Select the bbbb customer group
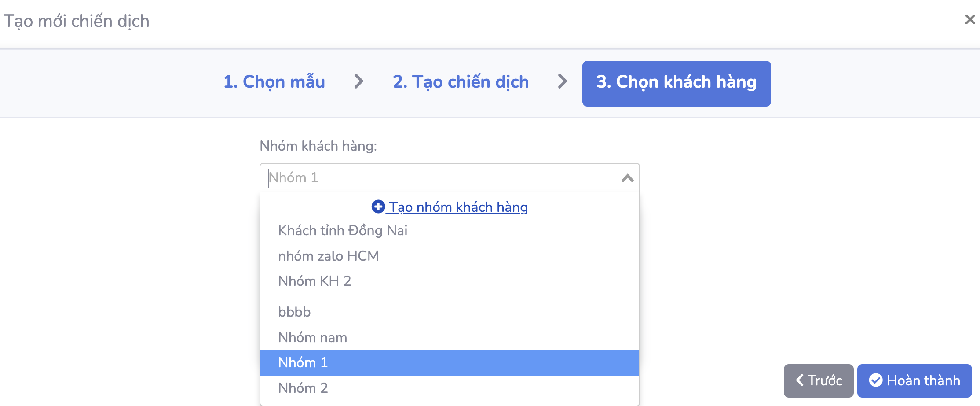Image resolution: width=980 pixels, height=406 pixels. point(294,312)
